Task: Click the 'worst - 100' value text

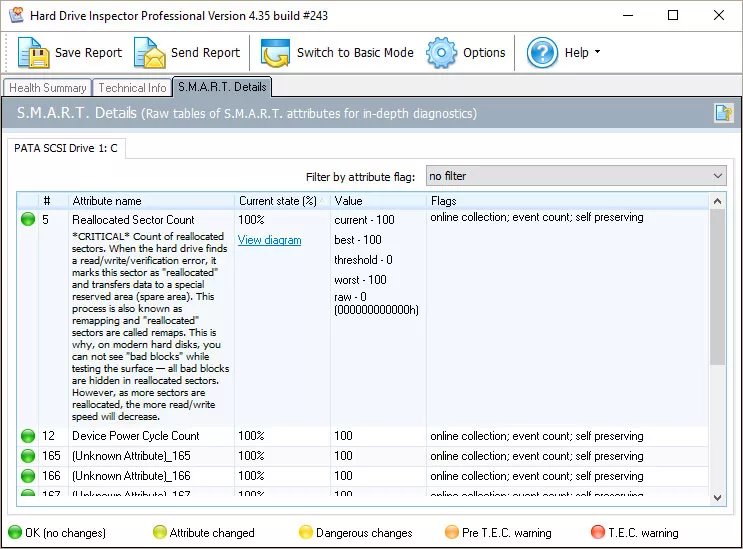Action: (360, 279)
